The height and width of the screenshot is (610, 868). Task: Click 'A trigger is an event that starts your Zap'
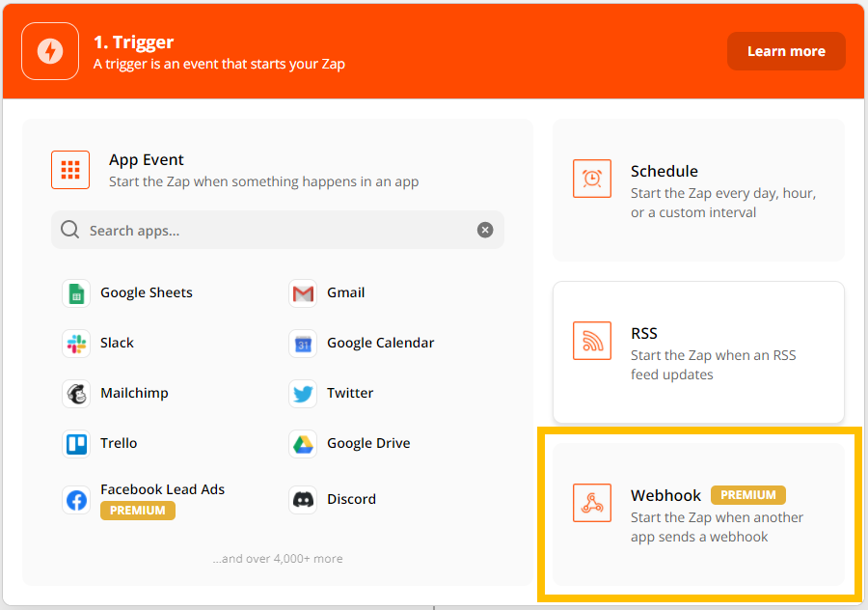pos(219,64)
